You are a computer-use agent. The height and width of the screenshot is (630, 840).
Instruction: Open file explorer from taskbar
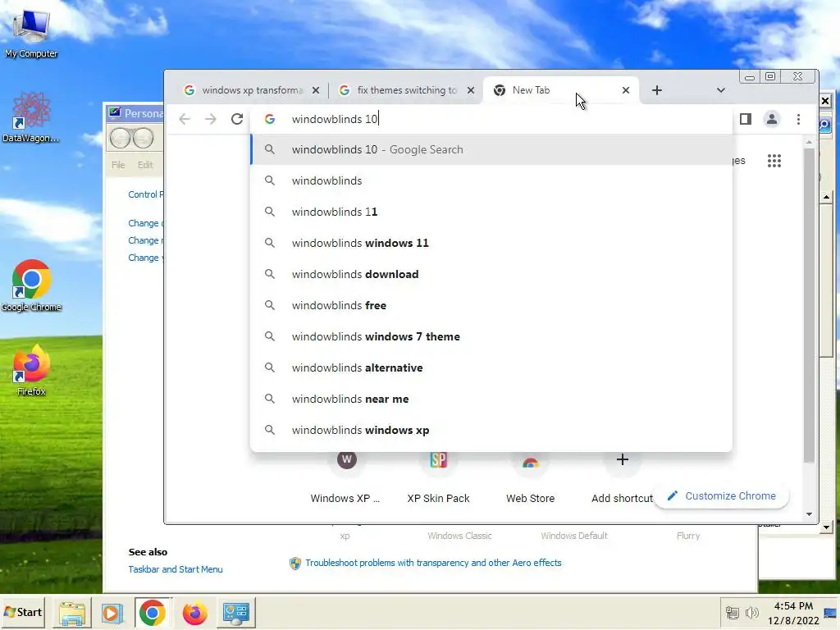72,613
